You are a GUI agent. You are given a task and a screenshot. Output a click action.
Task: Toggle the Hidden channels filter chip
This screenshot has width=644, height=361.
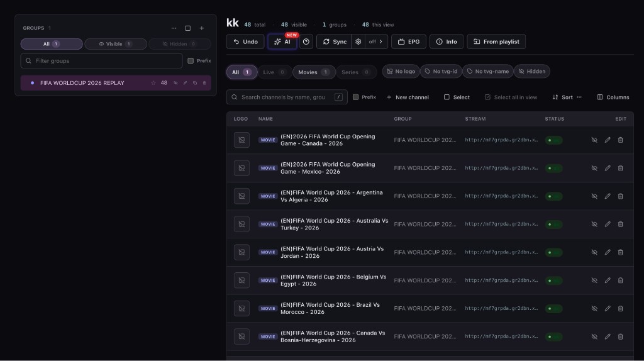[x=532, y=71]
